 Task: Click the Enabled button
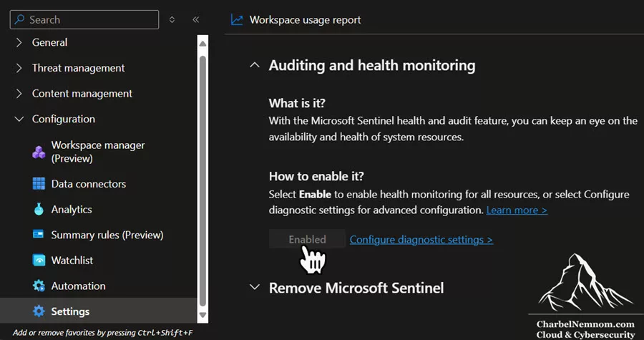pyautogui.click(x=307, y=239)
